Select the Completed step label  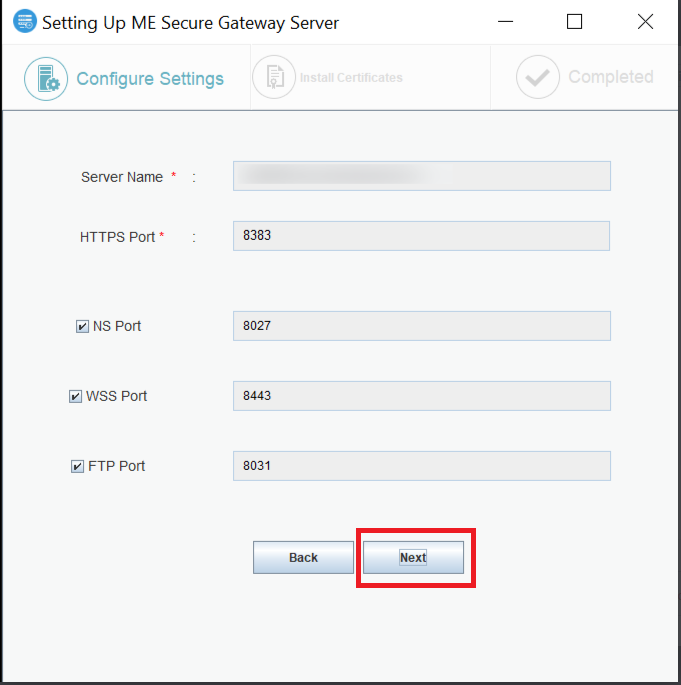610,78
